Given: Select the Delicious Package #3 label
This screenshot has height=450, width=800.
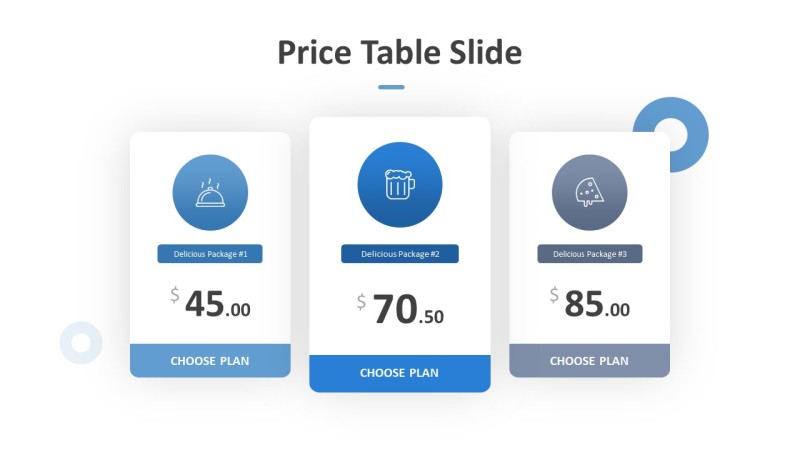Looking at the screenshot, I should [x=589, y=254].
